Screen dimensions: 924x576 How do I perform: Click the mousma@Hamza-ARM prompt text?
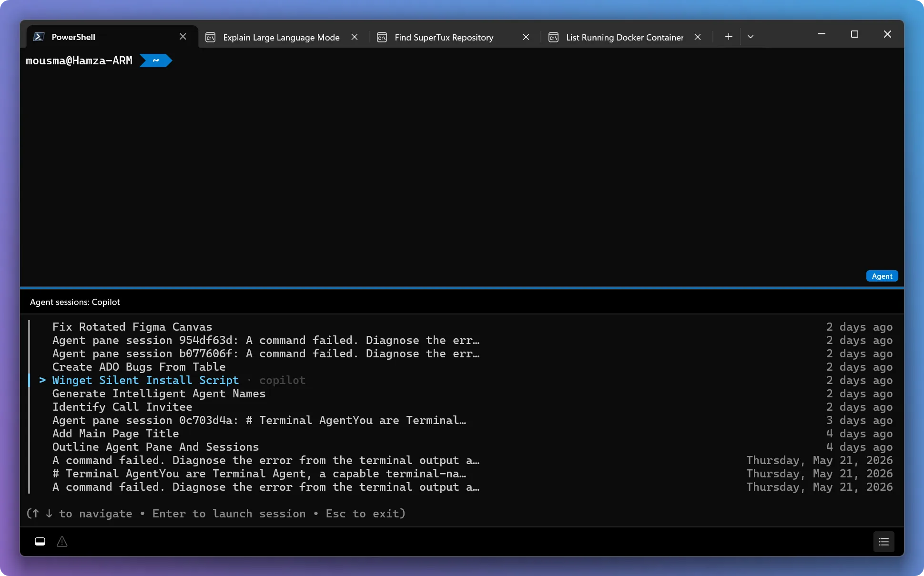[79, 61]
